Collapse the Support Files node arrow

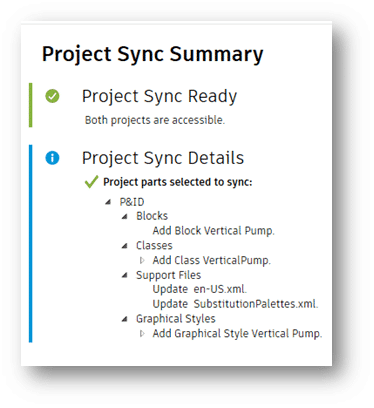[125, 275]
